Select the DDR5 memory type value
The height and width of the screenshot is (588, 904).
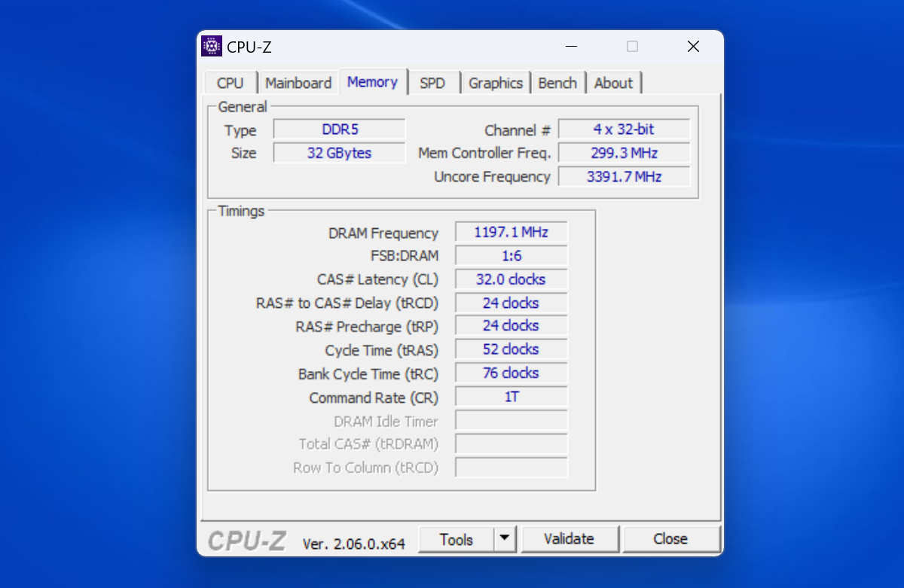(x=340, y=129)
